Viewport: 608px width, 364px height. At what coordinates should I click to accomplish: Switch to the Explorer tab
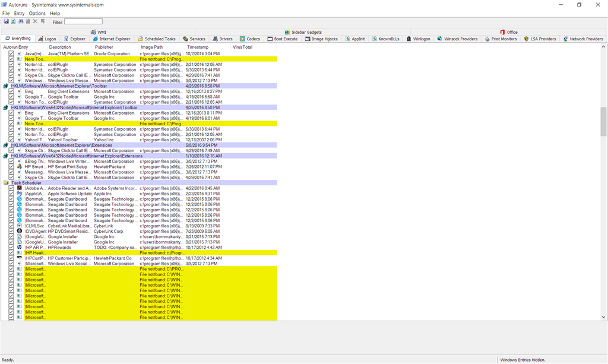point(74,39)
